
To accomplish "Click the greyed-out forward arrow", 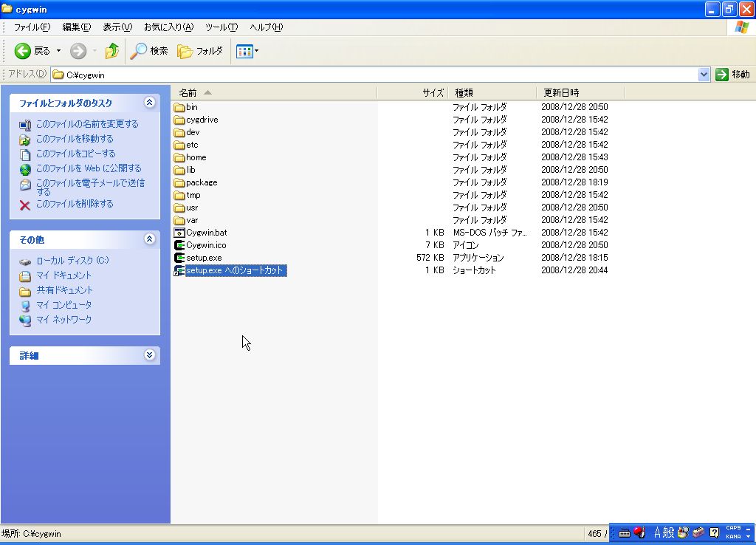I will pyautogui.click(x=78, y=51).
